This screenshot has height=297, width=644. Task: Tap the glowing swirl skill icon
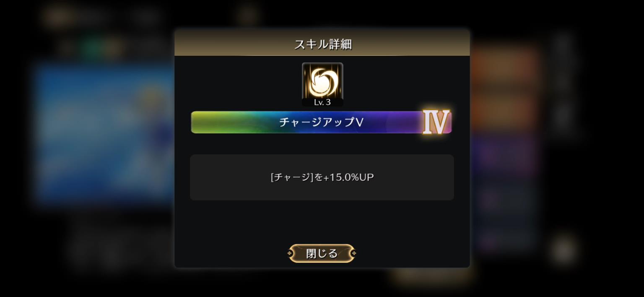click(322, 81)
